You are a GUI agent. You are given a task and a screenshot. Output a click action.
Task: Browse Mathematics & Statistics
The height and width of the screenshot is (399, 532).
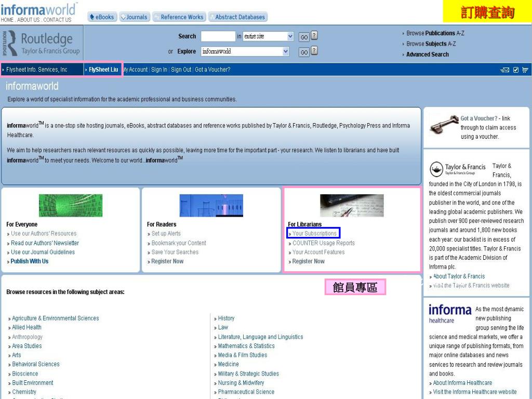246,346
